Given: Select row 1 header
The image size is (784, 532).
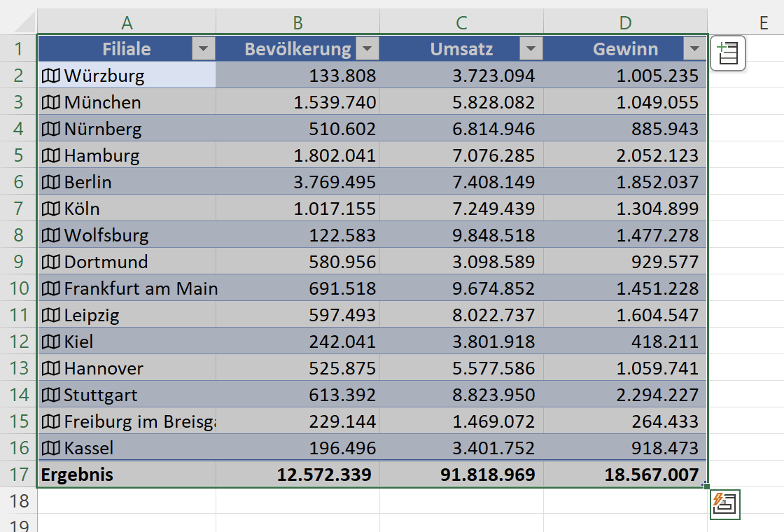Looking at the screenshot, I should point(18,48).
